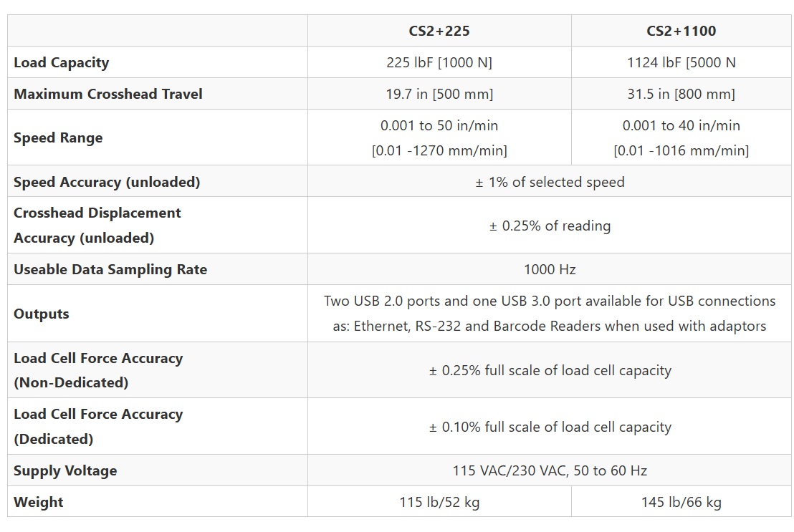
Task: Select the Useable Data Sampling Rate label
Action: (110, 269)
